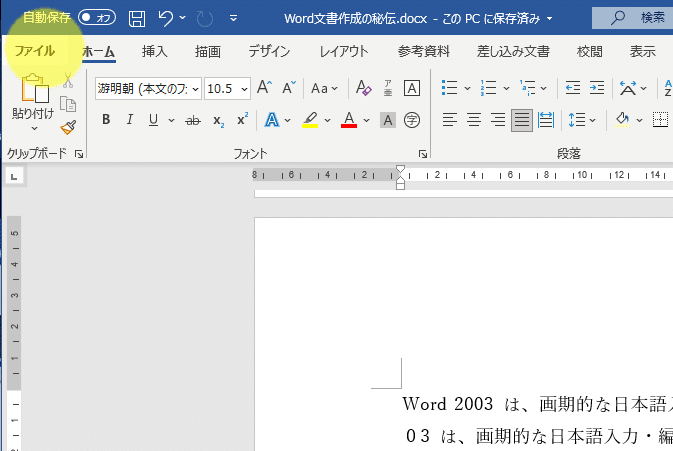Click the Asian Layout icon

coord(628,88)
